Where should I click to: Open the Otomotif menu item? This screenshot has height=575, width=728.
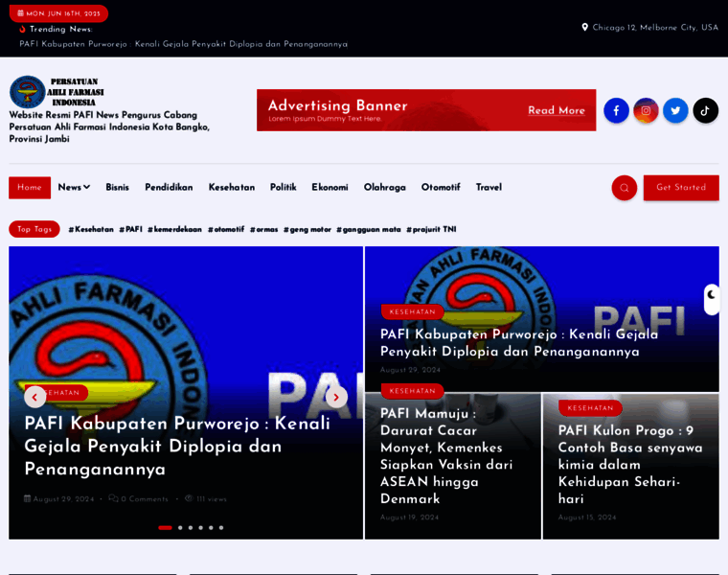point(441,187)
